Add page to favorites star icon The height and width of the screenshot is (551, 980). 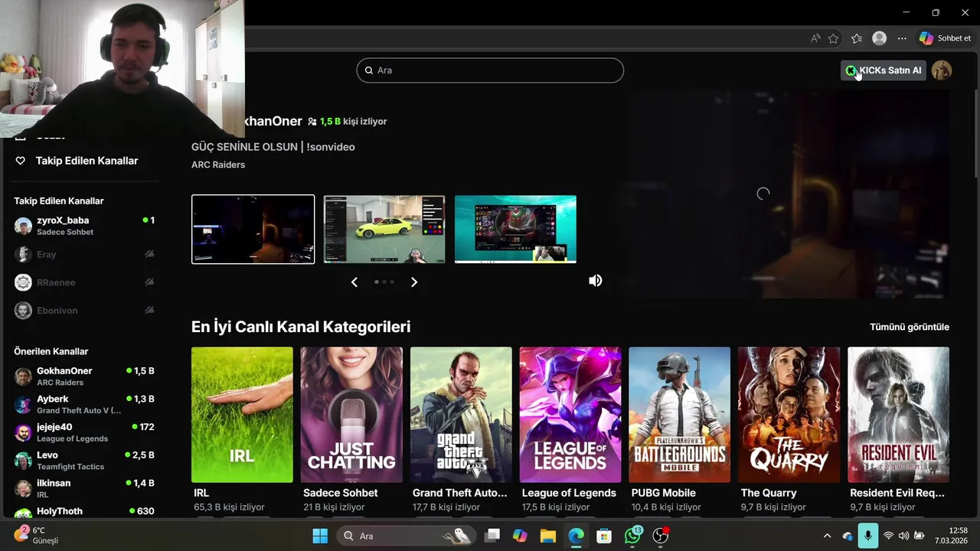coord(834,38)
